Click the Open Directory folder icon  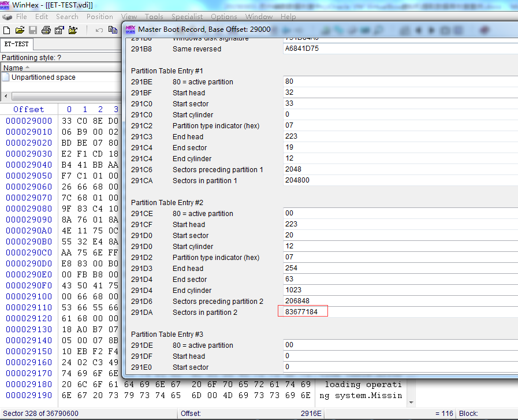pyautogui.click(x=73, y=31)
